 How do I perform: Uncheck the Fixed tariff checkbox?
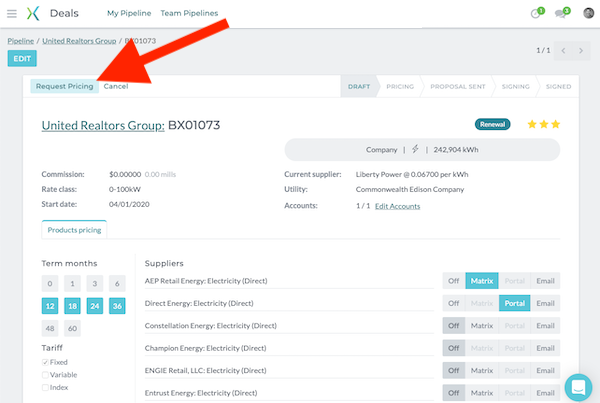pyautogui.click(x=45, y=362)
